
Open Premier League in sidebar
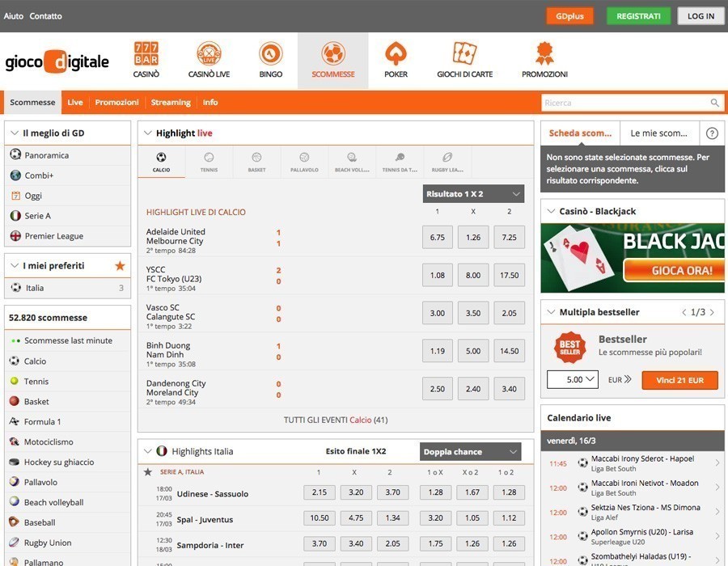point(68,236)
